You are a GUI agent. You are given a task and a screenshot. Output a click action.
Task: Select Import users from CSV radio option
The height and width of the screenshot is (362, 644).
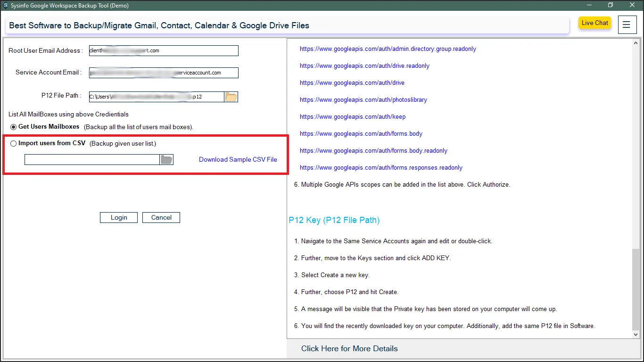click(x=13, y=143)
